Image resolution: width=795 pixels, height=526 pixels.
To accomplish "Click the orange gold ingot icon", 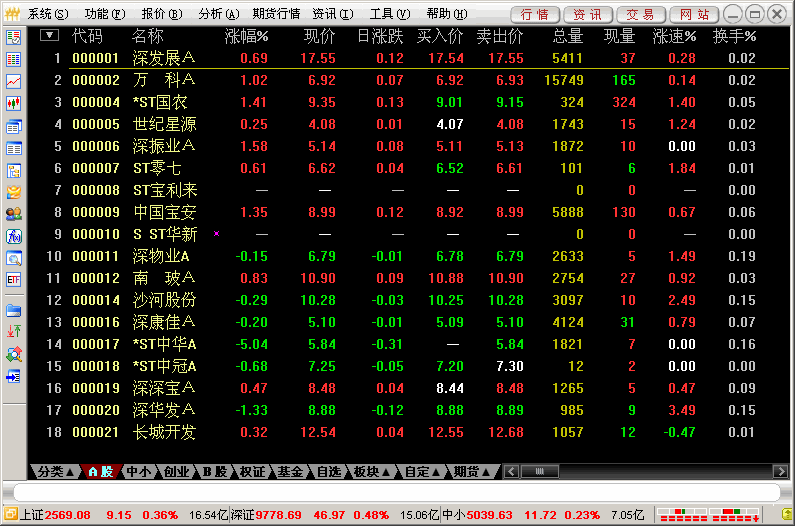I will click(14, 192).
